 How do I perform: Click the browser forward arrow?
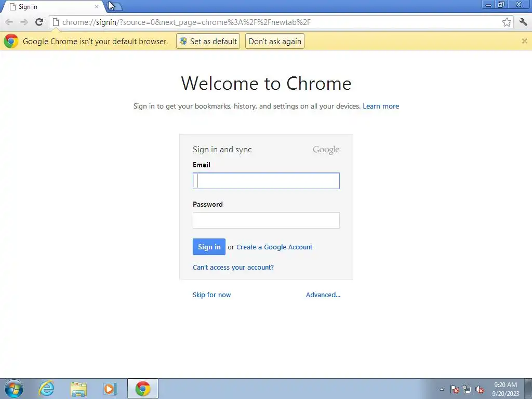tap(24, 22)
